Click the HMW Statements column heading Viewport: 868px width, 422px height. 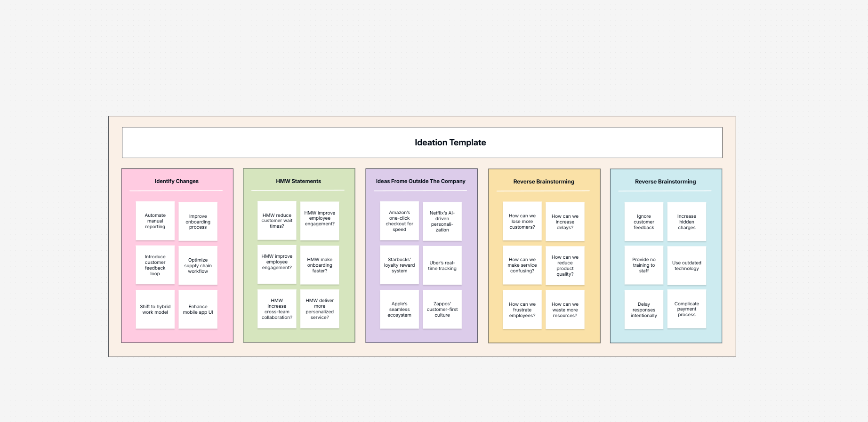point(298,181)
